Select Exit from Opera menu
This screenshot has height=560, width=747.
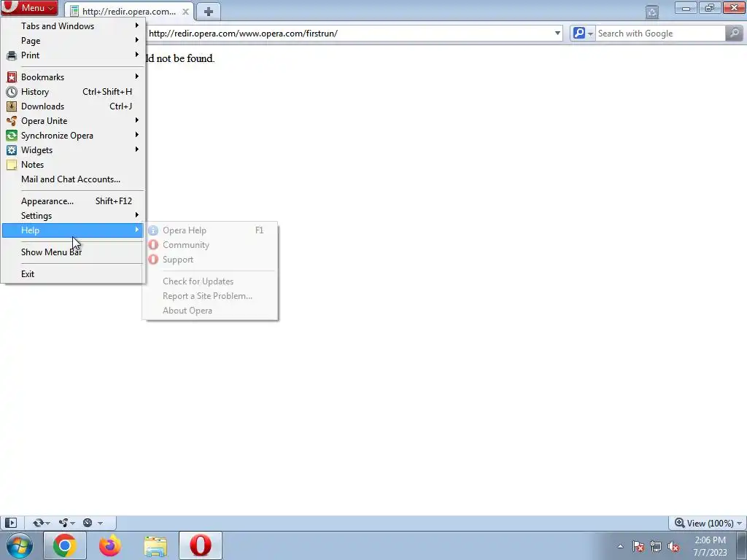coord(73,274)
